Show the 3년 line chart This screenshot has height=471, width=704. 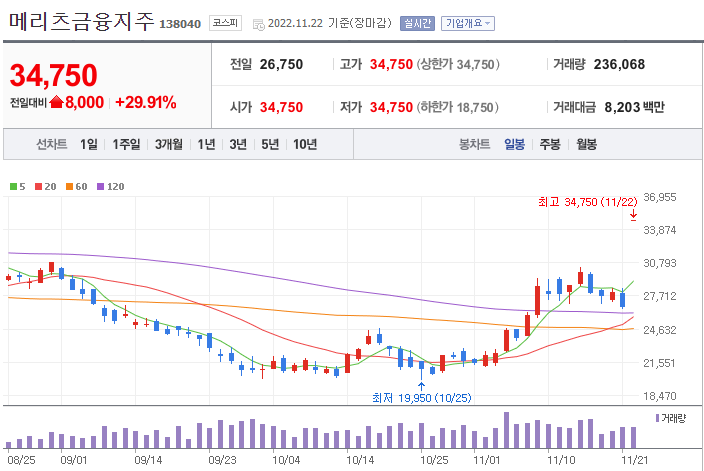[238, 144]
